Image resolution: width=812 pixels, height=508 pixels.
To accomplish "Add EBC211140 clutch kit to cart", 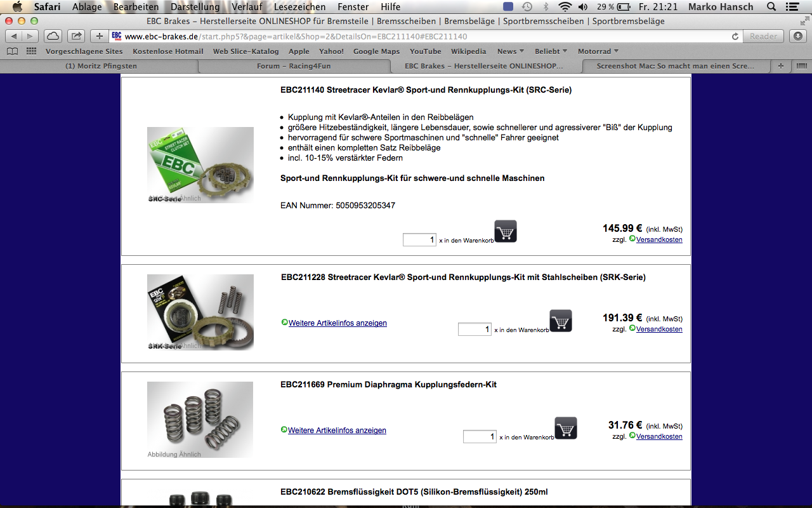I will pyautogui.click(x=506, y=231).
